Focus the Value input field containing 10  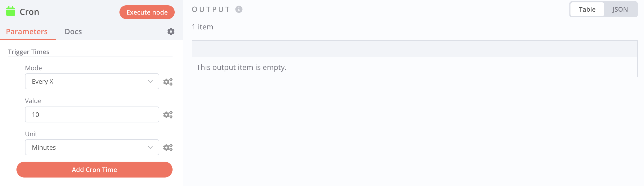(x=92, y=114)
